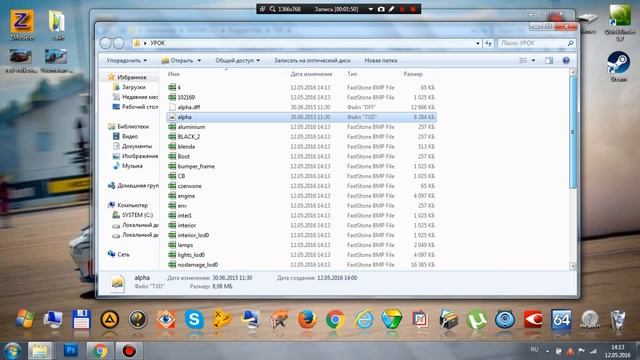The width and height of the screenshot is (640, 360).
Task: Open uTorrent from the dock
Action: 477,319
